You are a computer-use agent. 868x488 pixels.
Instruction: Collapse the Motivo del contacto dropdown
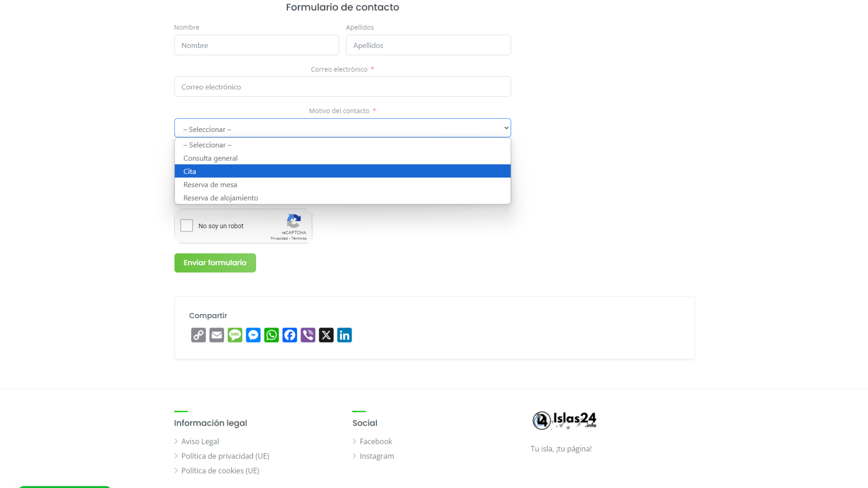pos(342,128)
